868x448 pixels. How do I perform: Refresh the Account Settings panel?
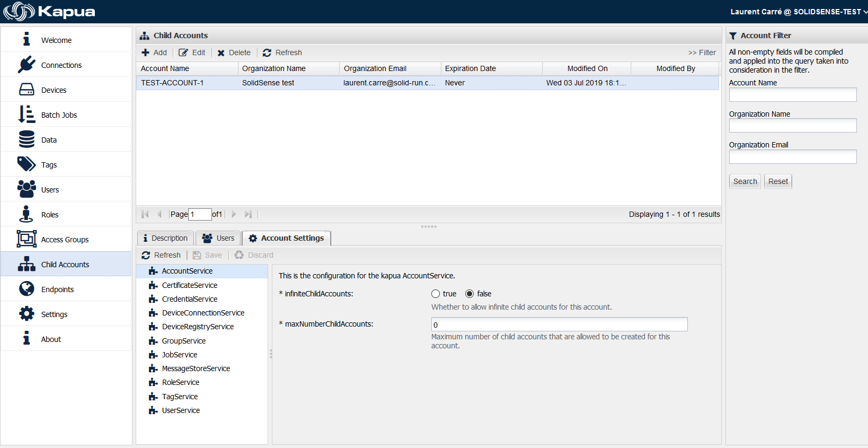(x=161, y=255)
